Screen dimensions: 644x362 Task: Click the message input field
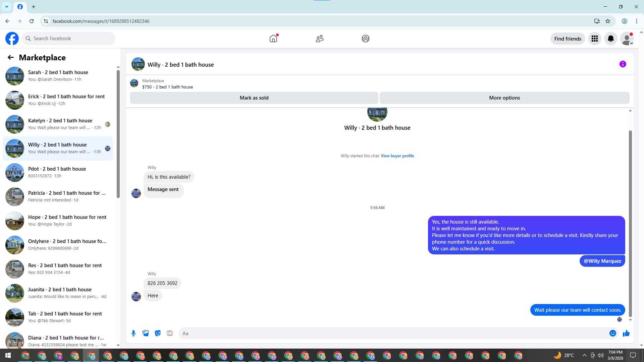pyautogui.click(x=392, y=333)
